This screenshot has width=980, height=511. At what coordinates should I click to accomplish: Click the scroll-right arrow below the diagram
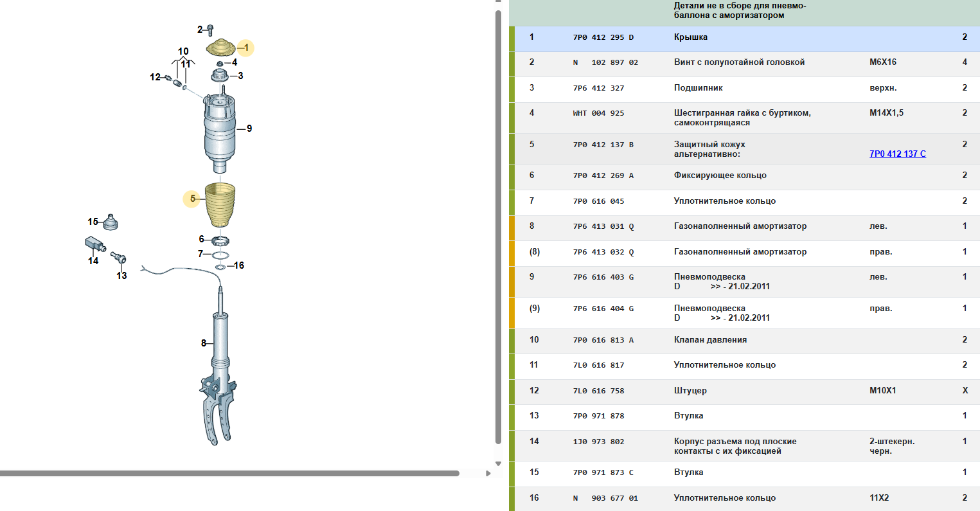pyautogui.click(x=488, y=474)
